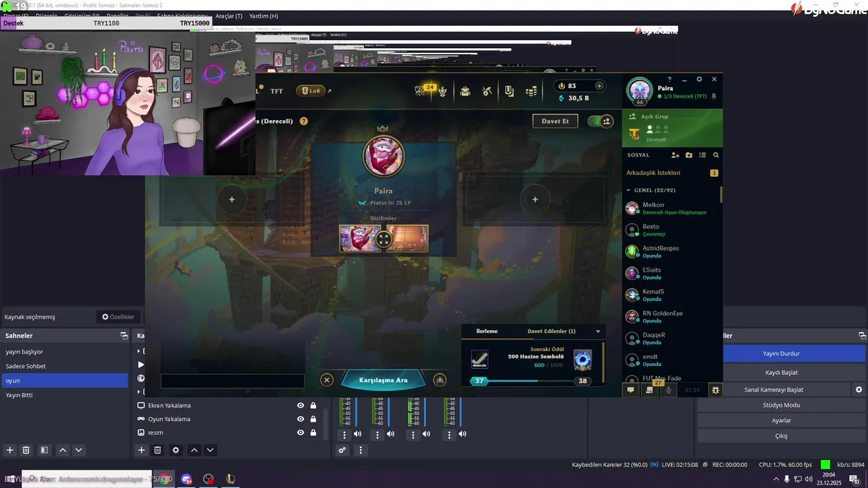
Task: Delete the selected scene with trash icon
Action: (x=26, y=450)
